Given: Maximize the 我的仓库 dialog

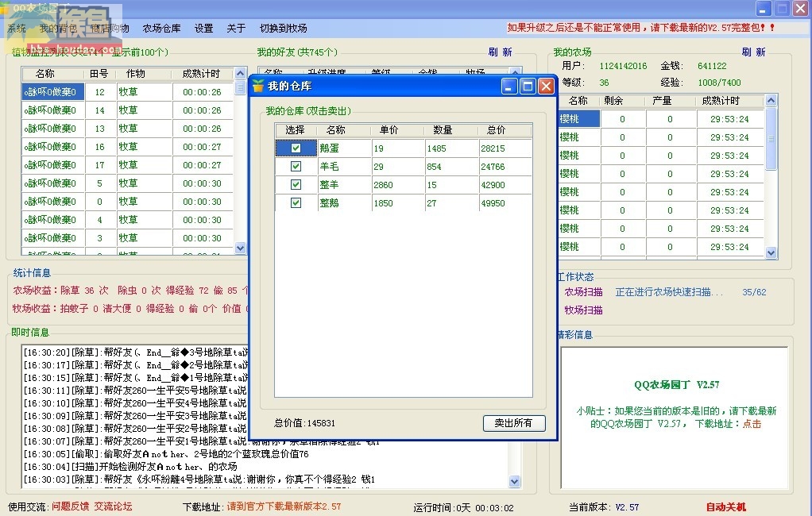Looking at the screenshot, I should (x=528, y=86).
